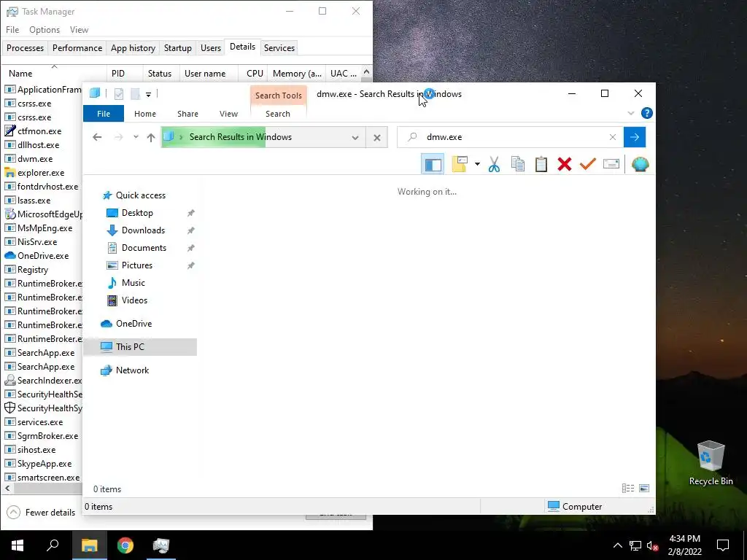Open Chrome from the taskbar
The height and width of the screenshot is (560, 747).
(125, 545)
